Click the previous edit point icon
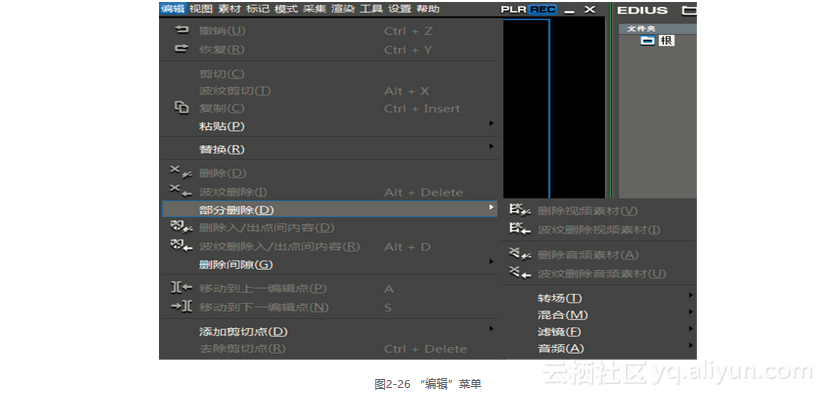Viewport: 824px width, 396px height. (x=182, y=288)
